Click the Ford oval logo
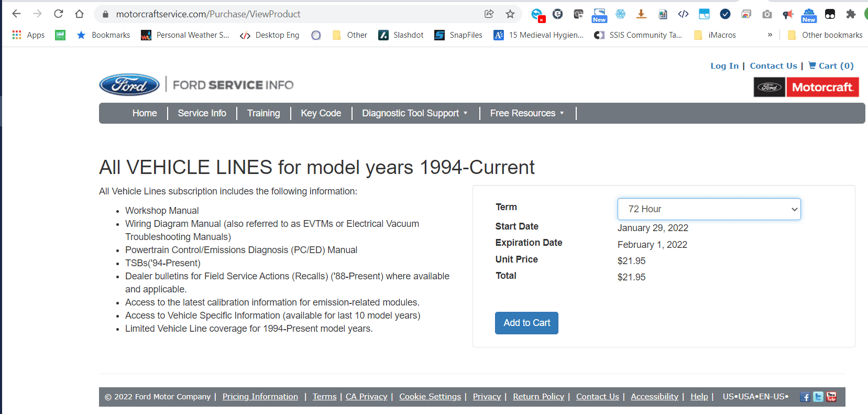Image resolution: width=868 pixels, height=414 pixels. click(x=129, y=84)
